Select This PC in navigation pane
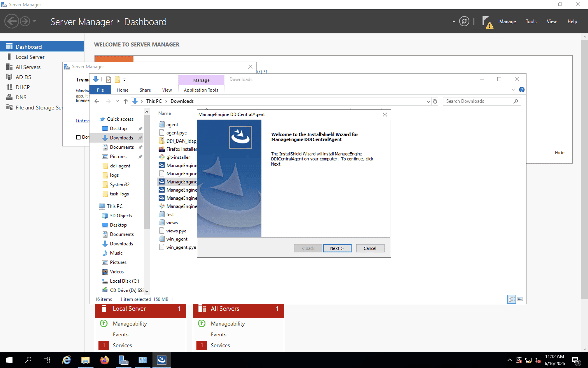This screenshot has width=588, height=368. tap(115, 206)
